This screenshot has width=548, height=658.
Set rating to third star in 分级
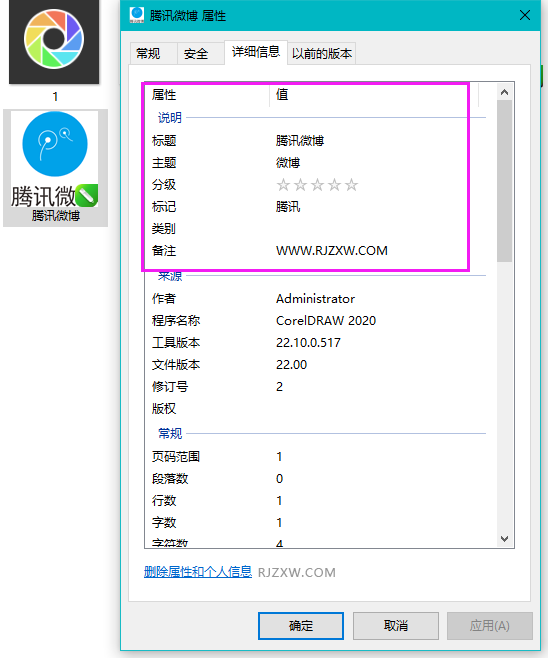(318, 185)
